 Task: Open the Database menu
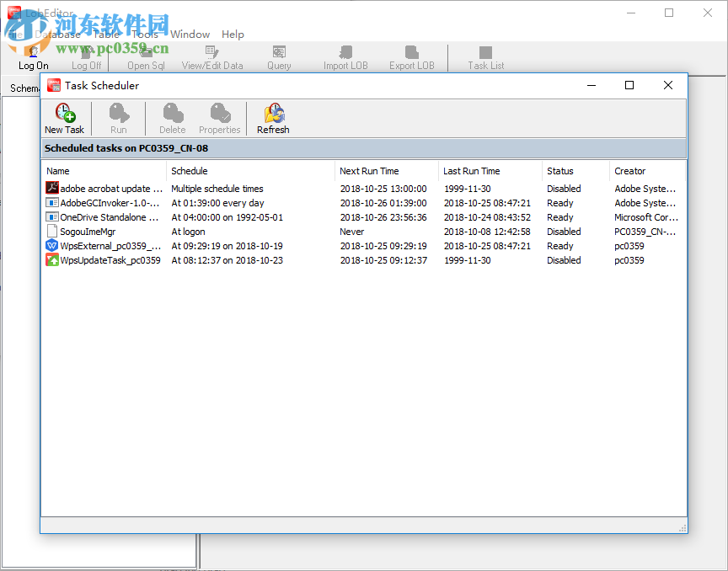tap(56, 34)
